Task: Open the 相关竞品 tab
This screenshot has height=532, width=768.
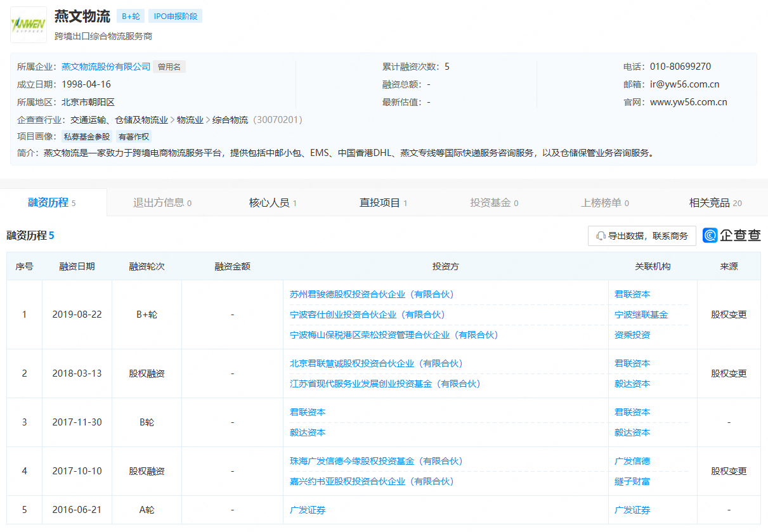Action: [715, 203]
